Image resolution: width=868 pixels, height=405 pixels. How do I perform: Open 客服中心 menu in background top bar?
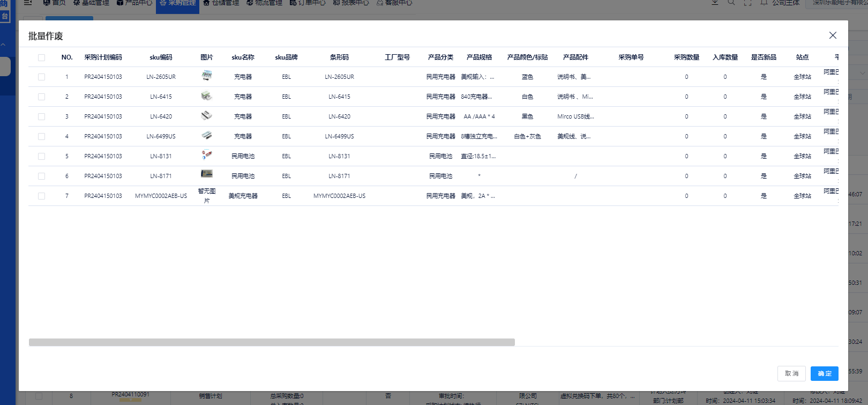click(394, 3)
